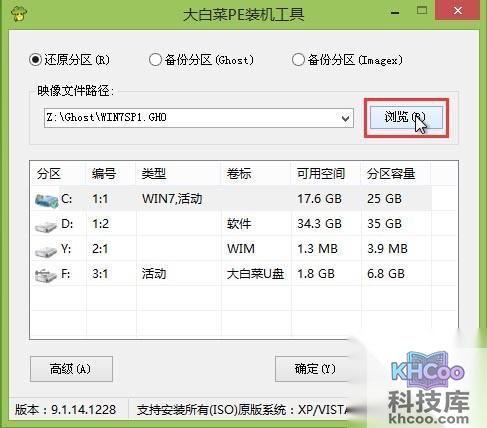Click the D: drive icon
The height and width of the screenshot is (428, 487).
tap(46, 226)
